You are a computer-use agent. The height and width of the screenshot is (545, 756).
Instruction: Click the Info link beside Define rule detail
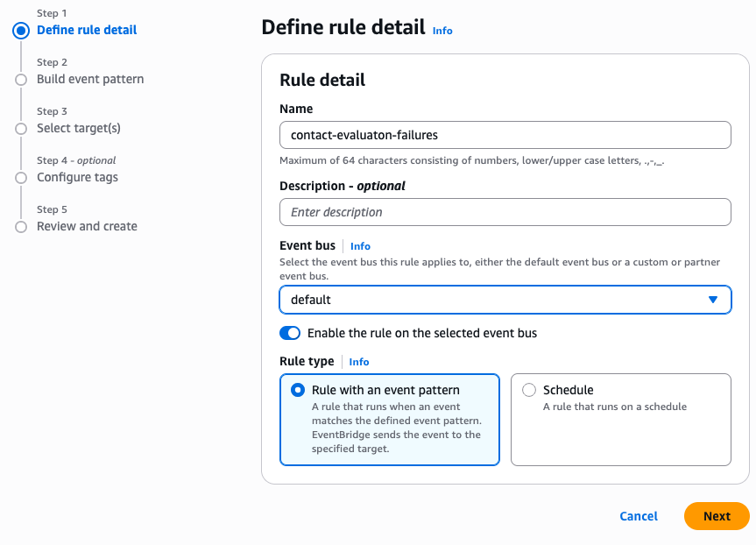pos(442,31)
